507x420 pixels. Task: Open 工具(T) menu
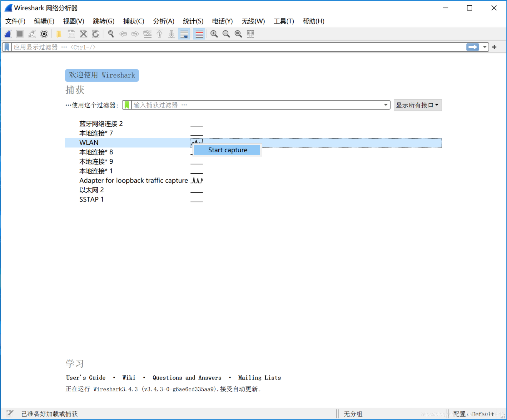[x=284, y=21]
